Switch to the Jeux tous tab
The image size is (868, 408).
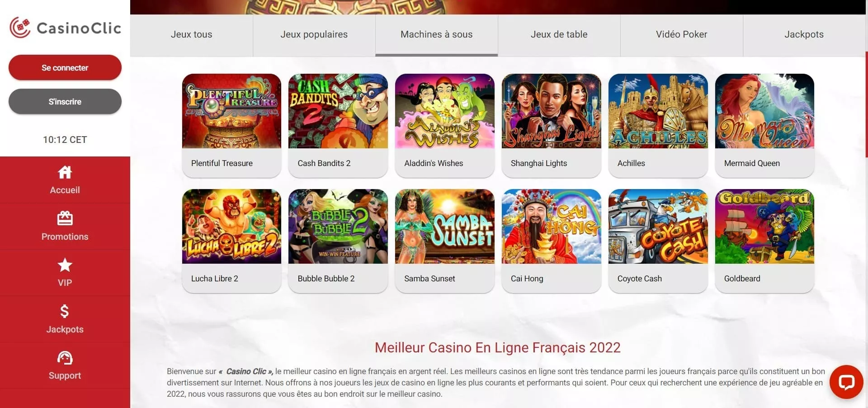(x=192, y=35)
